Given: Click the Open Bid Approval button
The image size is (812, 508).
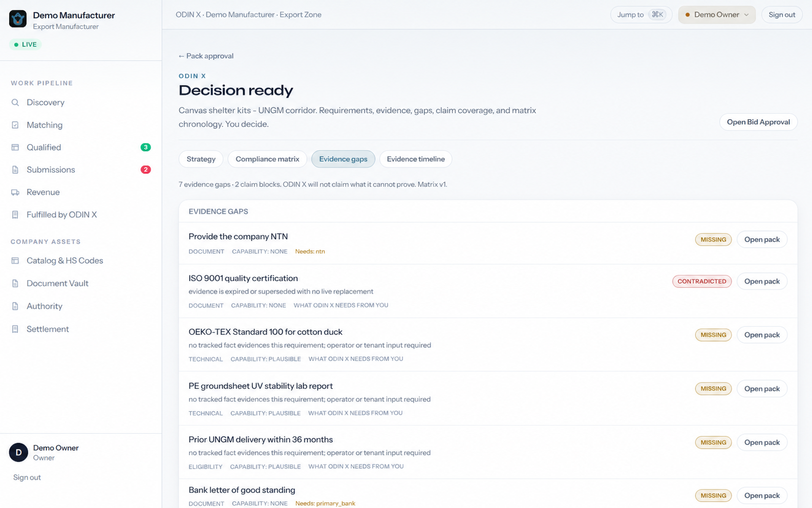Looking at the screenshot, I should [x=758, y=122].
